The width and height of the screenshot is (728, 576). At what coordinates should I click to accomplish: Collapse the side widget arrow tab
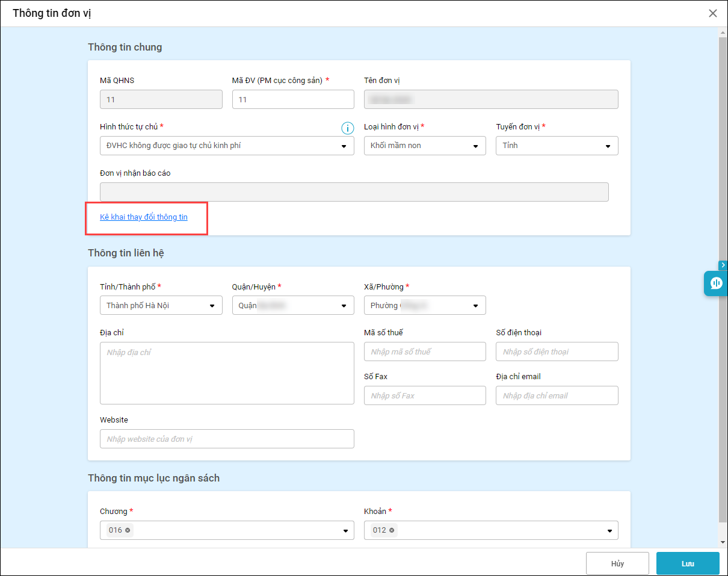pos(723,265)
